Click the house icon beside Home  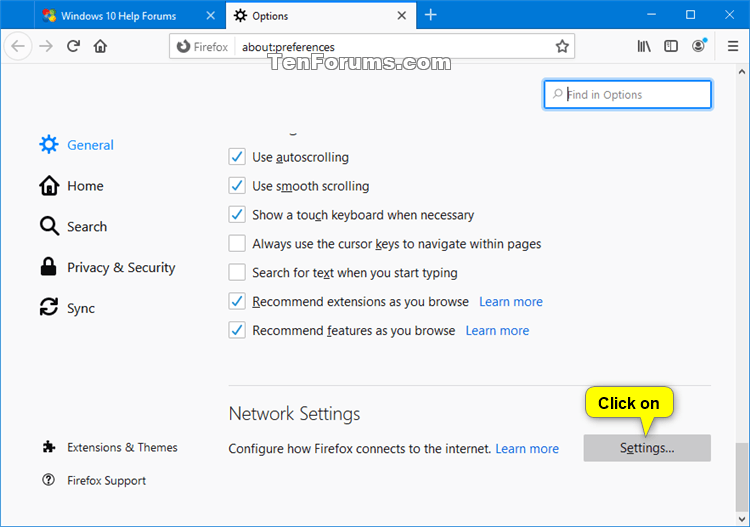point(49,186)
